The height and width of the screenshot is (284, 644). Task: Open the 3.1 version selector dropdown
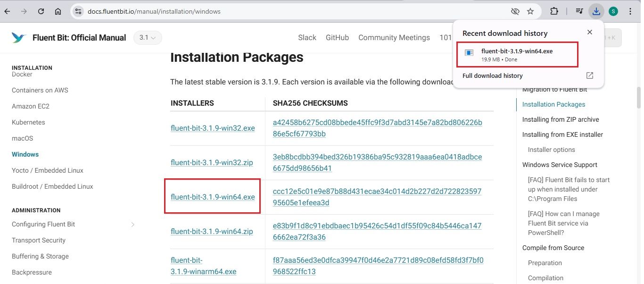pos(148,37)
